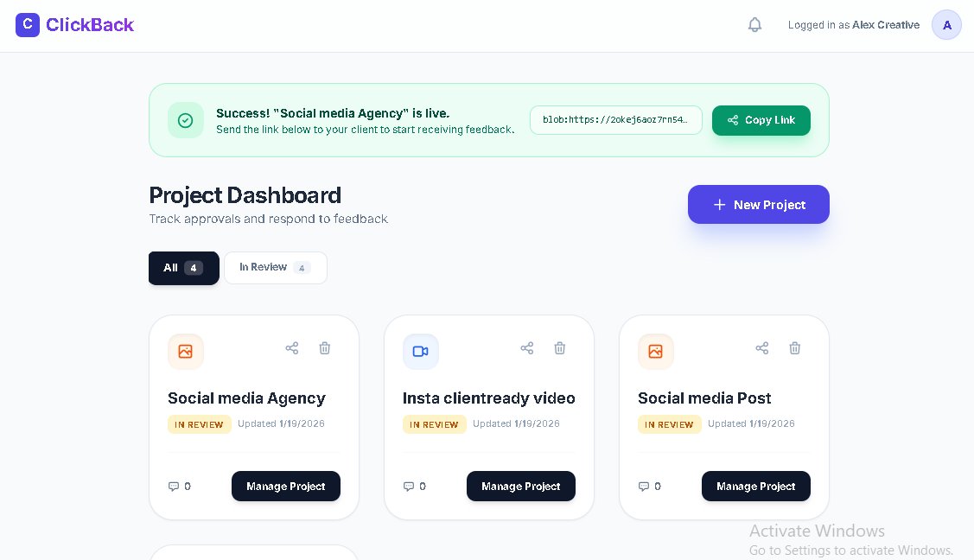The image size is (974, 560).
Task: Open the Alex Creative avatar menu
Action: (x=946, y=25)
